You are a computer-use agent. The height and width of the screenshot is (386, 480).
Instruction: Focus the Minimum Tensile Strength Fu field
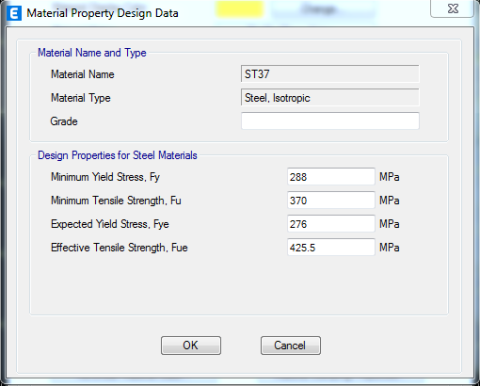pos(331,200)
